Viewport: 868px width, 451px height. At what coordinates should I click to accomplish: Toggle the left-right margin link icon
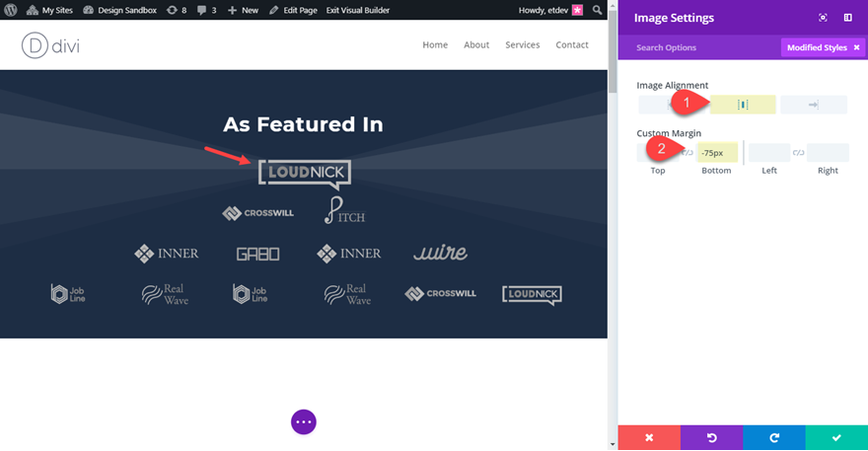tap(798, 152)
